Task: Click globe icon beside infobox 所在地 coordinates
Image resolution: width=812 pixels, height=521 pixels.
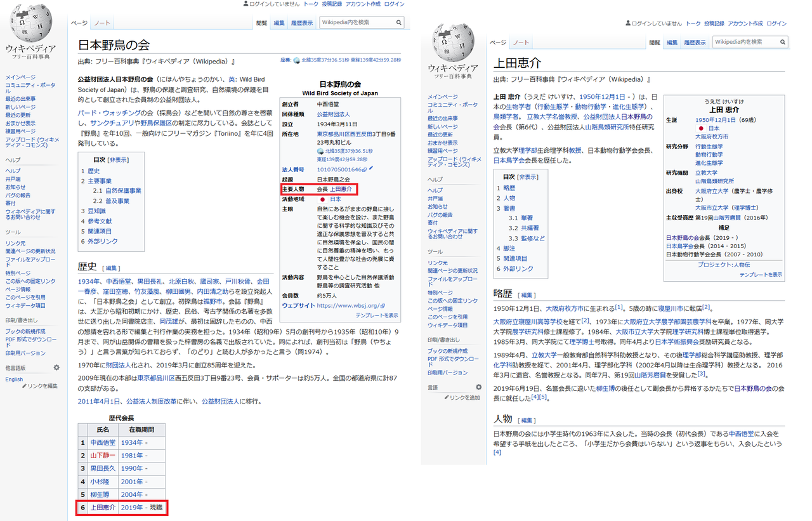Action: pos(320,152)
